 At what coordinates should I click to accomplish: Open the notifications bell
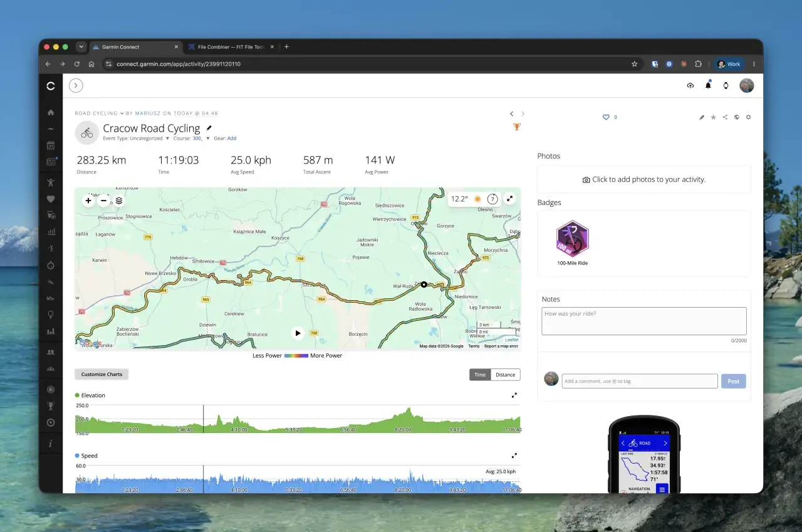(708, 85)
